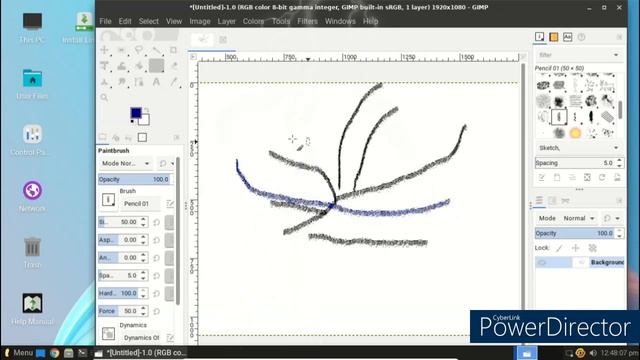The width and height of the screenshot is (640, 360).
Task: Select the active Paintbrush tool button
Action: pyautogui.click(x=156, y=66)
